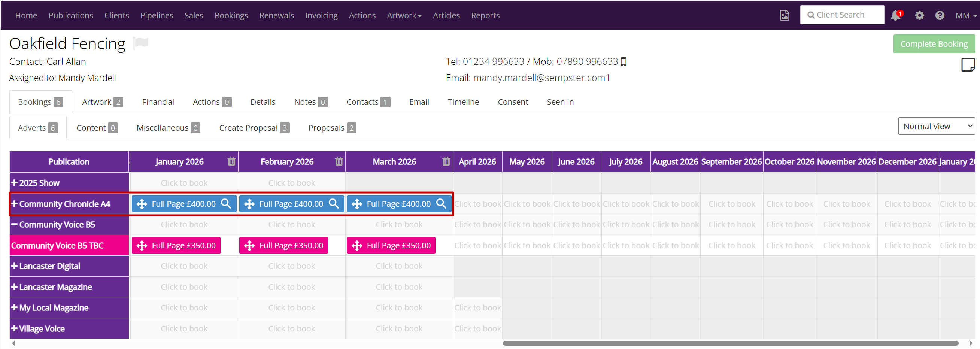
Task: Open the MM user menu dropdown
Action: click(x=966, y=16)
